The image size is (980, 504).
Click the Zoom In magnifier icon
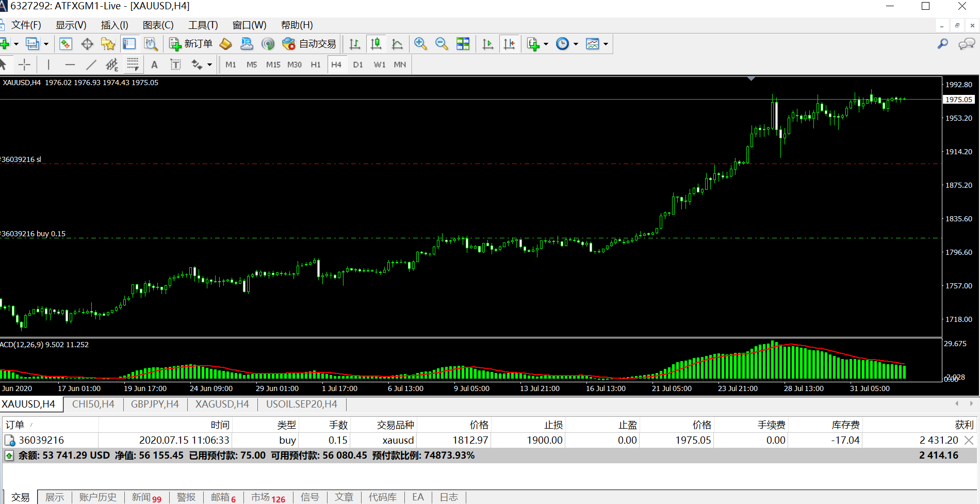coord(420,44)
